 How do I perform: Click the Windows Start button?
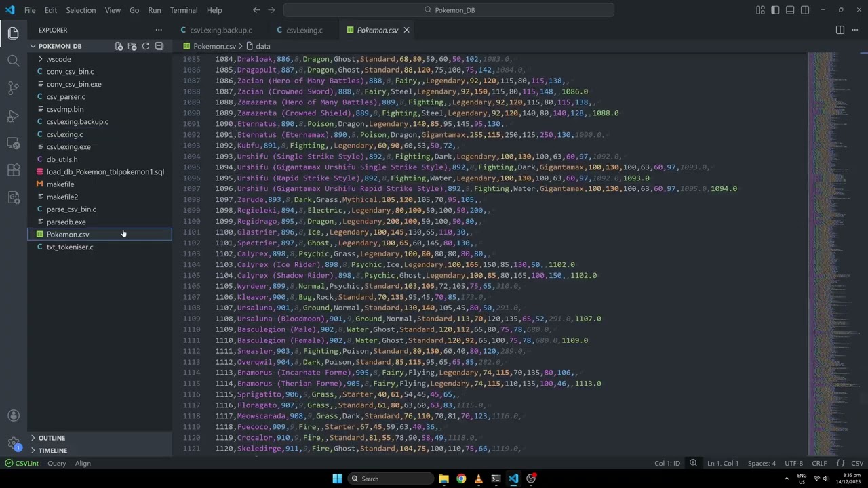click(x=337, y=479)
